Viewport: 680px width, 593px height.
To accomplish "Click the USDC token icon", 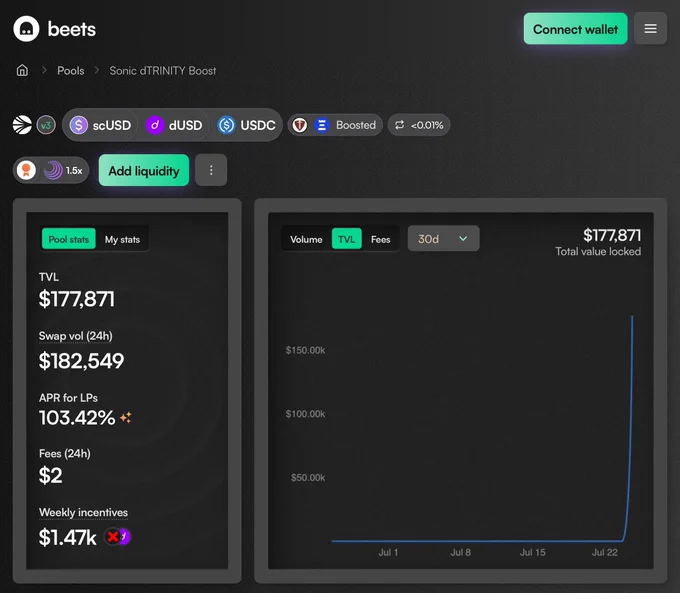I will (x=226, y=125).
